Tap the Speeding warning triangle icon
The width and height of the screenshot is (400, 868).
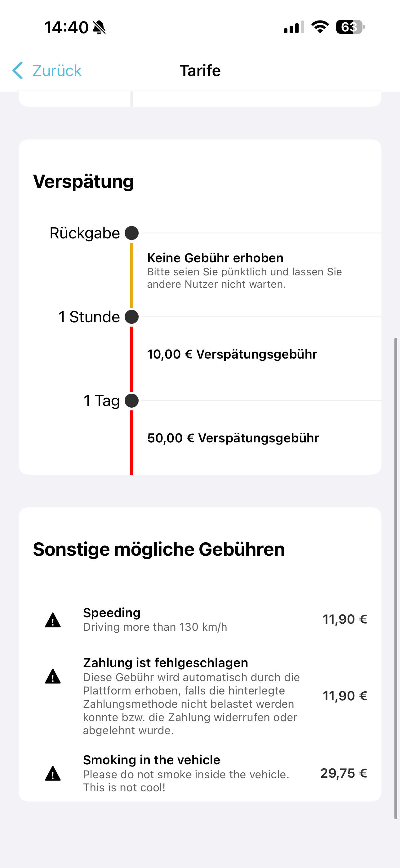pos(53,620)
